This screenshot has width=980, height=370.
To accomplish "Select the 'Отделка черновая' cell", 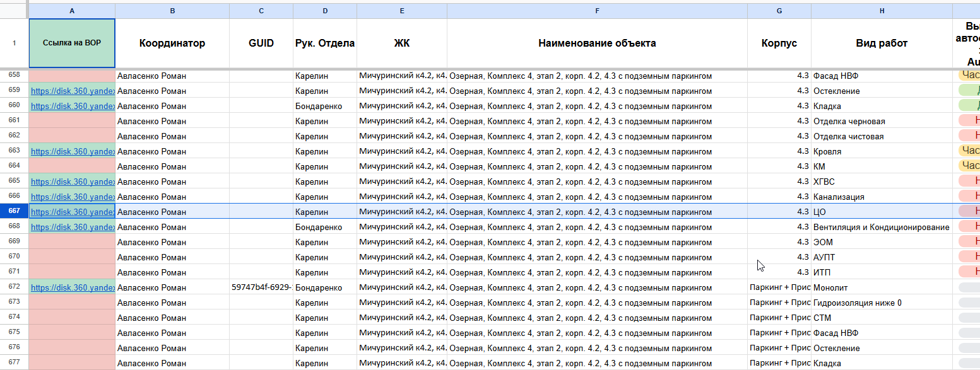I will (x=882, y=121).
